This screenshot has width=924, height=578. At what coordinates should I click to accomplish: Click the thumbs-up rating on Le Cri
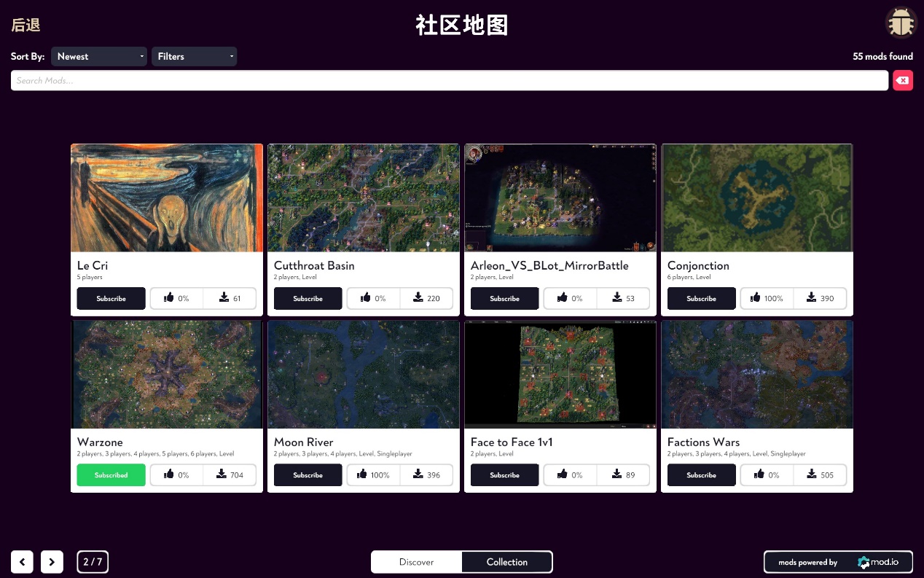tap(176, 298)
